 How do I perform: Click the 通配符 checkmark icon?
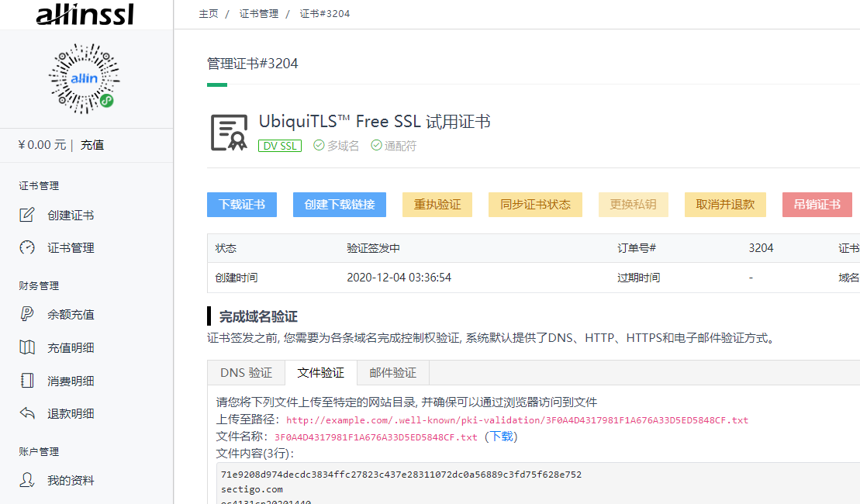pyautogui.click(x=376, y=145)
